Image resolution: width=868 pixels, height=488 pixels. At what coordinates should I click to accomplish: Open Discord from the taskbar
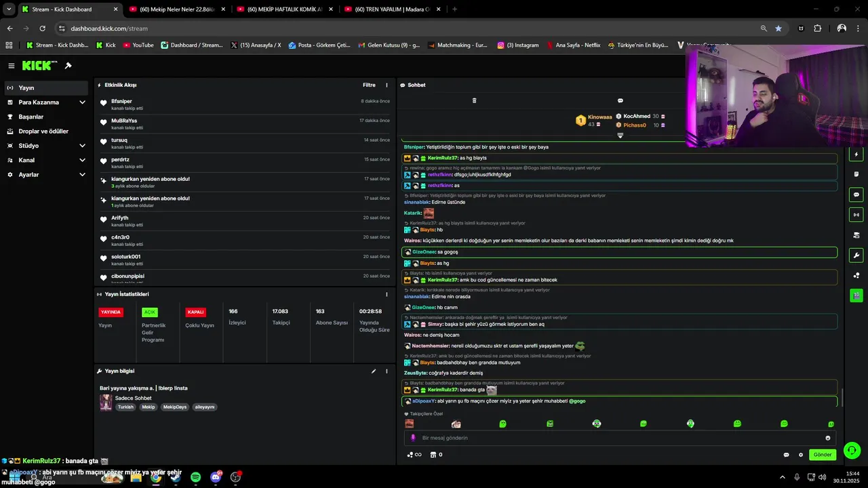(x=216, y=477)
